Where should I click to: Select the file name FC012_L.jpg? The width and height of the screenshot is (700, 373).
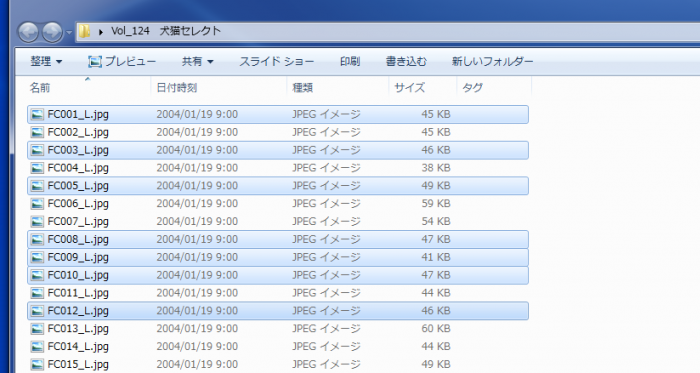(78, 311)
